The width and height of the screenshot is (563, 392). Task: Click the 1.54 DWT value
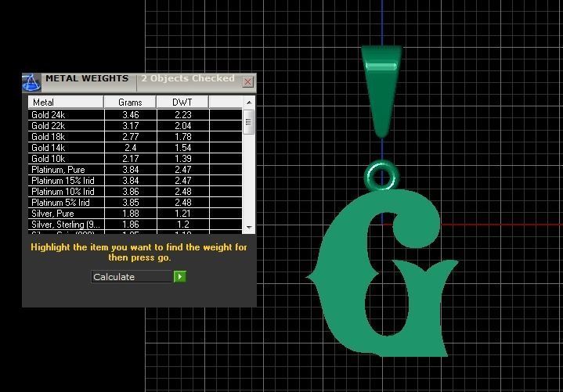183,148
